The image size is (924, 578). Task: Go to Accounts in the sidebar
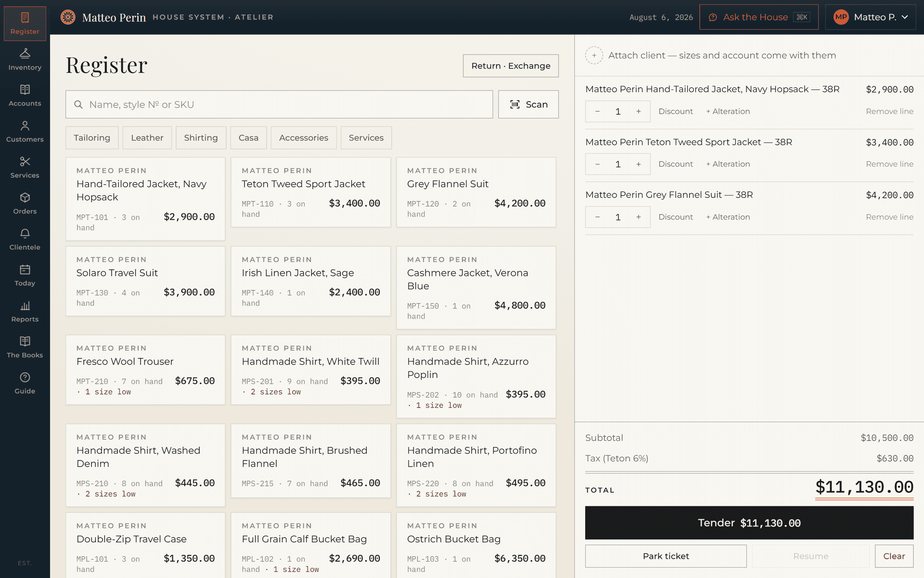(x=25, y=96)
